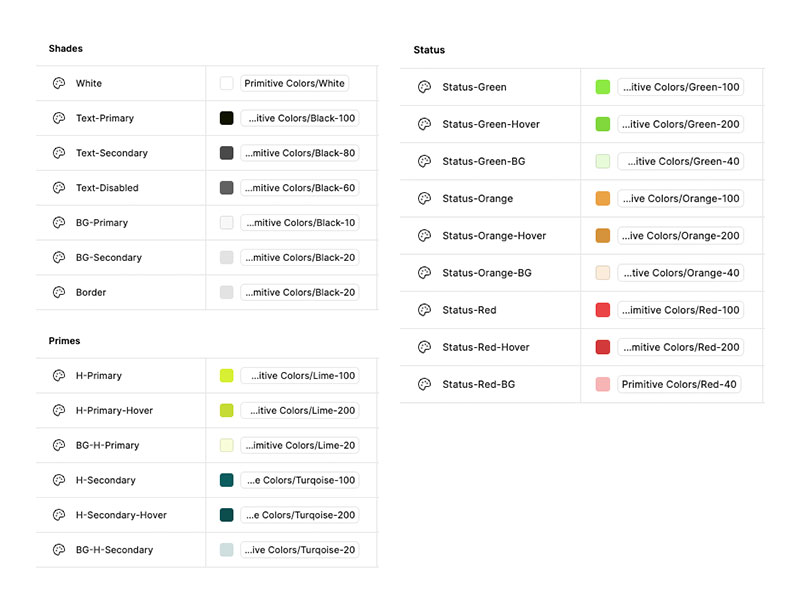800x600 pixels.
Task: Click palette icon next to H-Secondary
Action: tap(59, 481)
